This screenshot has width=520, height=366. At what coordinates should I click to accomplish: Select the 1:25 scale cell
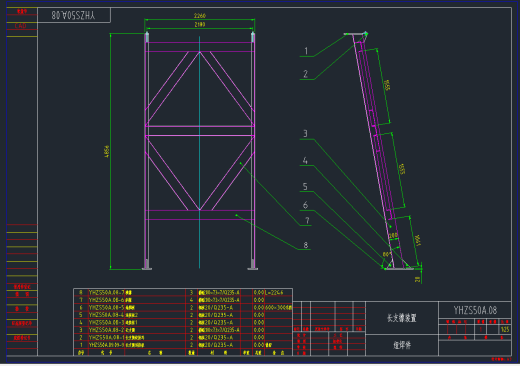[x=505, y=329]
